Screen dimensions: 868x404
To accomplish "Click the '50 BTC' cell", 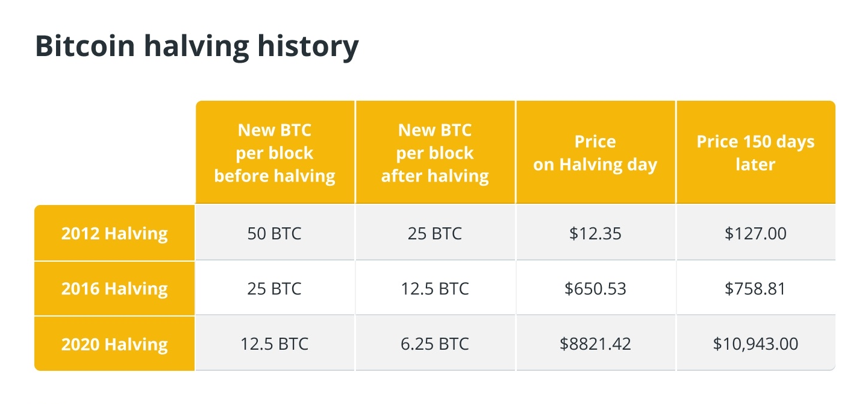I will point(275,233).
